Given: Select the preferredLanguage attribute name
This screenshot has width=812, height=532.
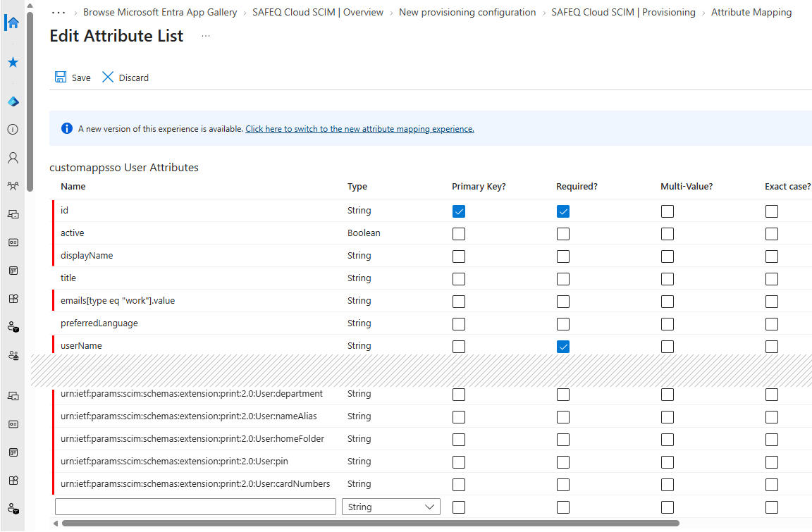Looking at the screenshot, I should [99, 323].
